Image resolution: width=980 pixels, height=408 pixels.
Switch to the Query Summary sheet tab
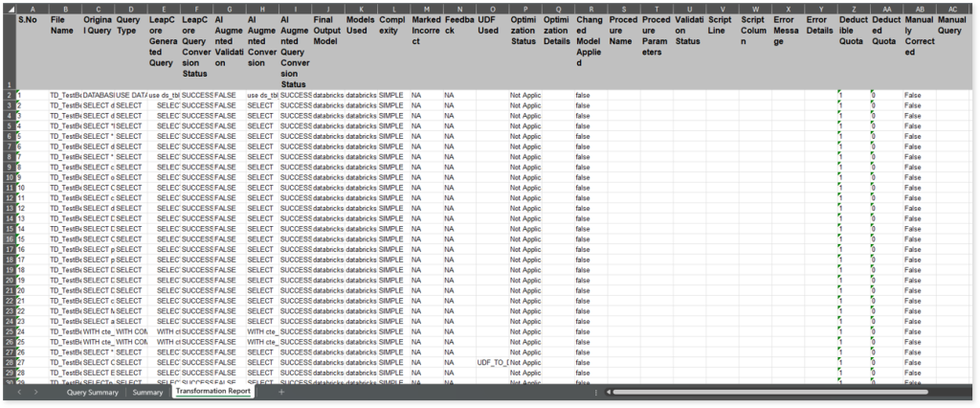click(x=92, y=393)
